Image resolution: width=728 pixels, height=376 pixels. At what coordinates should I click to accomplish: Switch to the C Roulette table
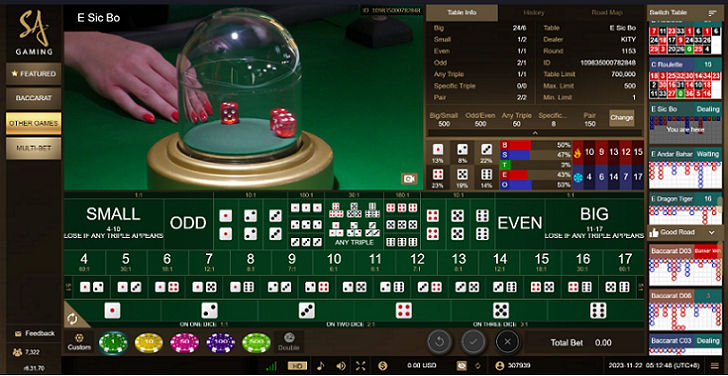[x=684, y=78]
